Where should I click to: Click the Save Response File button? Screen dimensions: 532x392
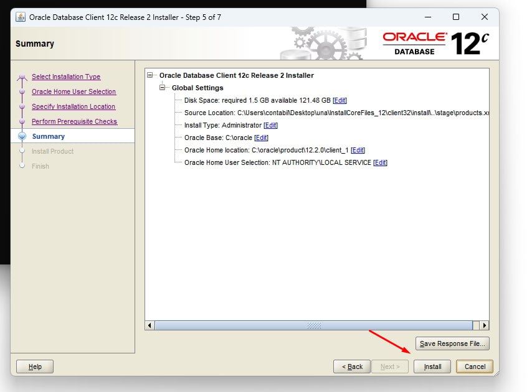(452, 343)
